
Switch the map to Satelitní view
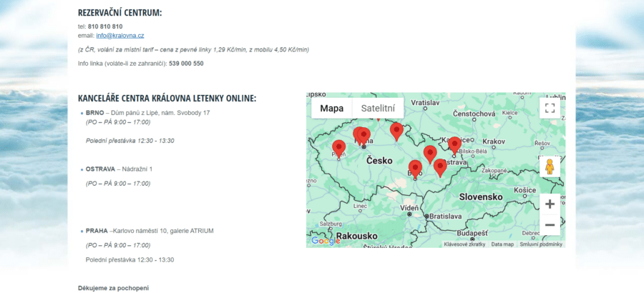pos(378,109)
